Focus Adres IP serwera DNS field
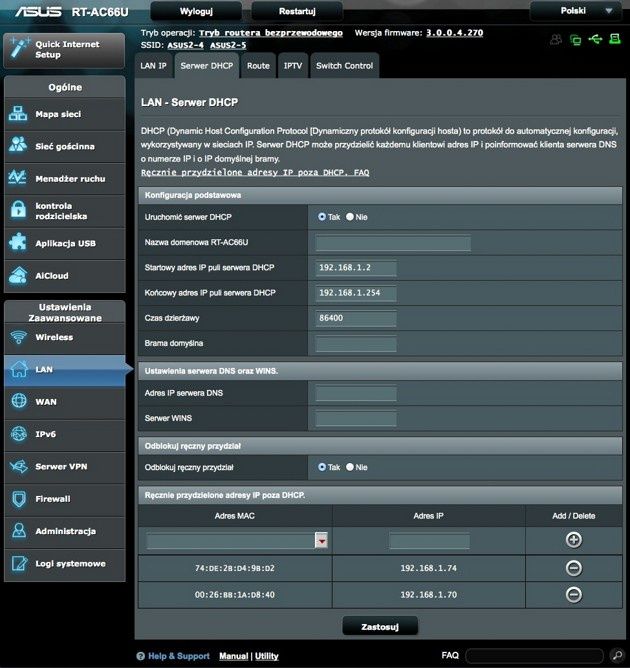Screen dimensions: 630x668 pyautogui.click(x=356, y=393)
